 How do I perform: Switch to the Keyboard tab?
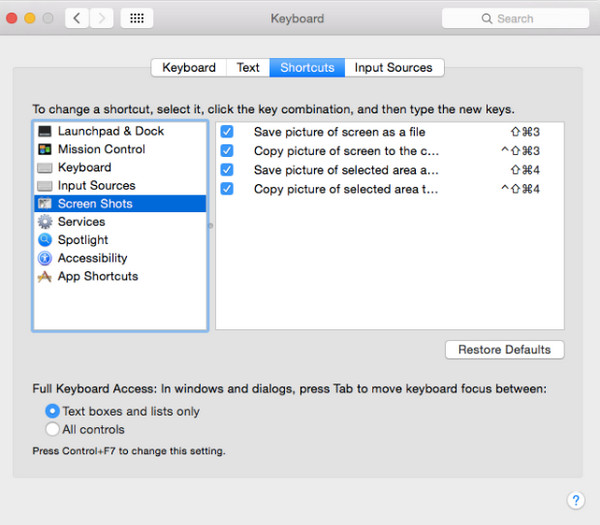[189, 68]
